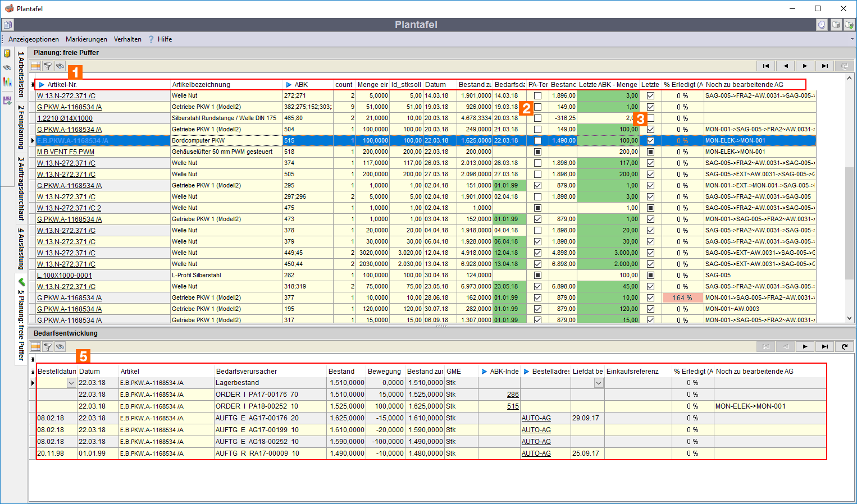Image resolution: width=857 pixels, height=504 pixels.
Task: Click the grid layout icon in Planung toolbar
Action: [x=35, y=66]
